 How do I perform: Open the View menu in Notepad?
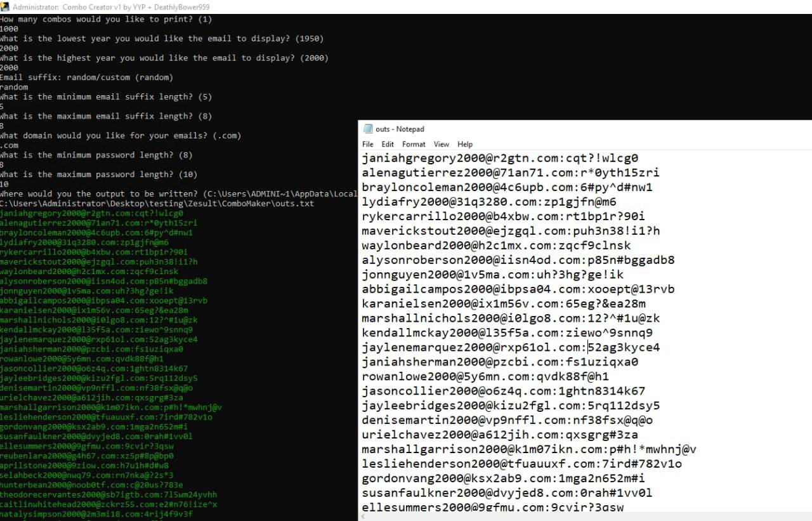pyautogui.click(x=442, y=145)
